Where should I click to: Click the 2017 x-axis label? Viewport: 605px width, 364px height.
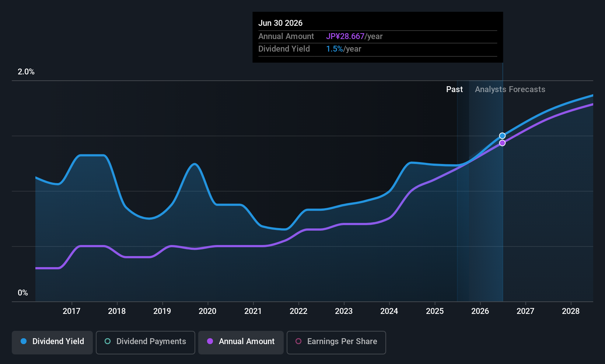[x=71, y=311]
